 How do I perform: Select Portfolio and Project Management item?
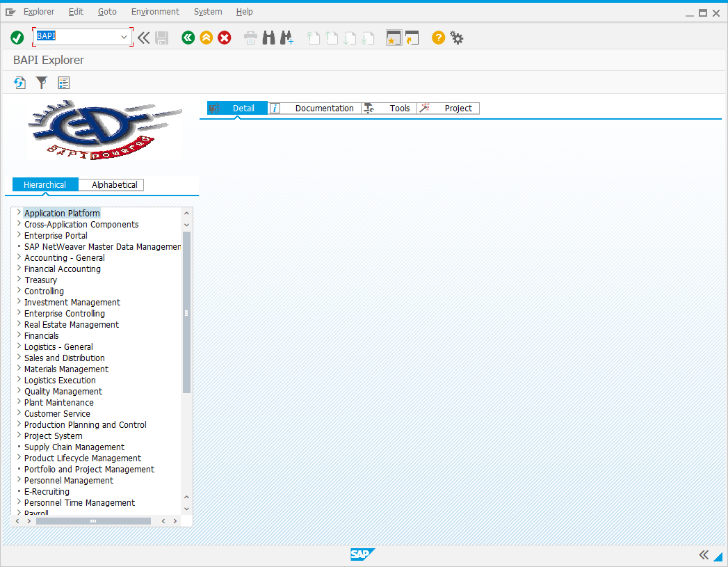(x=89, y=470)
